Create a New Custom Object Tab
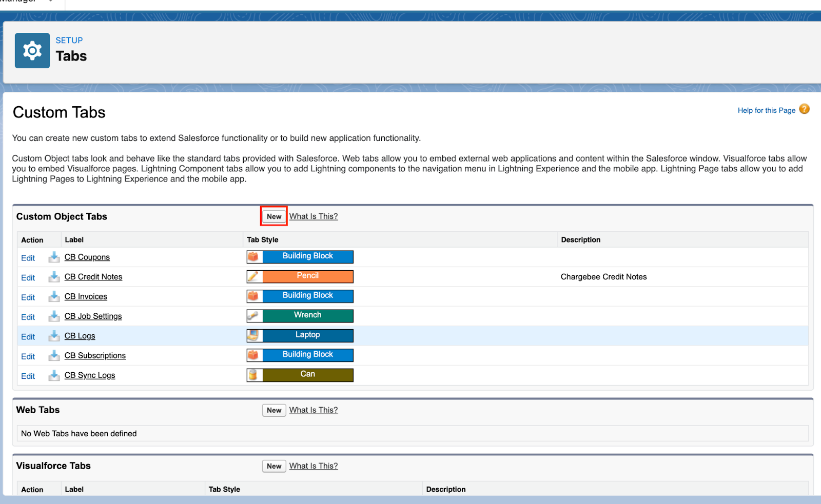 coord(274,216)
